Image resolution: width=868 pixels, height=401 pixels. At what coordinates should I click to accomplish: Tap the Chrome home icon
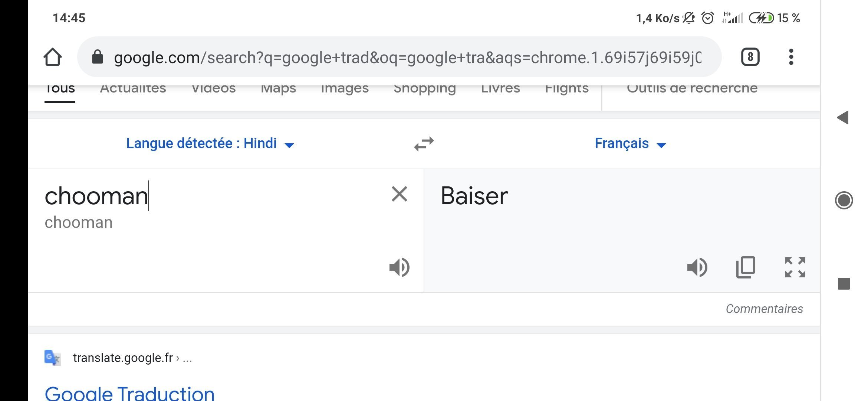(x=53, y=57)
